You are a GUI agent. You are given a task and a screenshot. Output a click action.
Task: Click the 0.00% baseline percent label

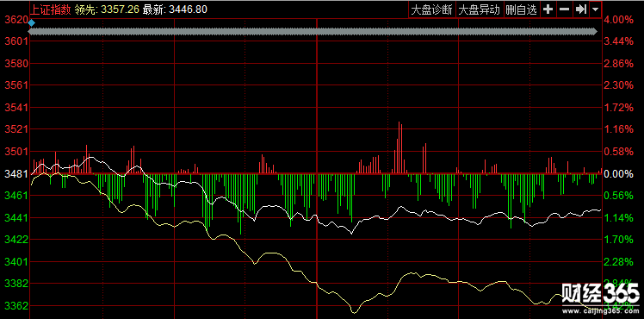pos(619,173)
